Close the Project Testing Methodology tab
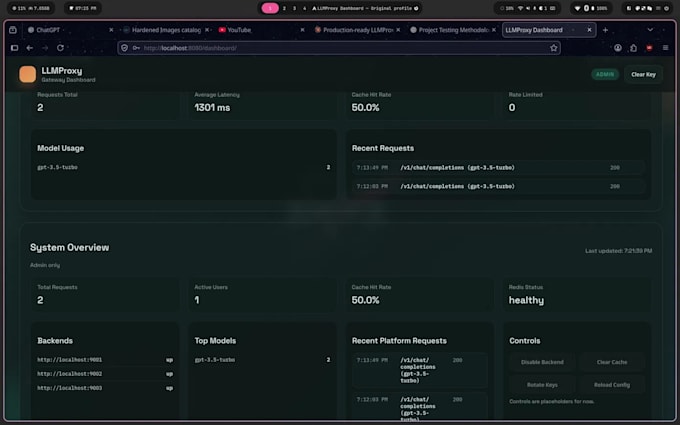This screenshot has height=425, width=680. pyautogui.click(x=494, y=30)
